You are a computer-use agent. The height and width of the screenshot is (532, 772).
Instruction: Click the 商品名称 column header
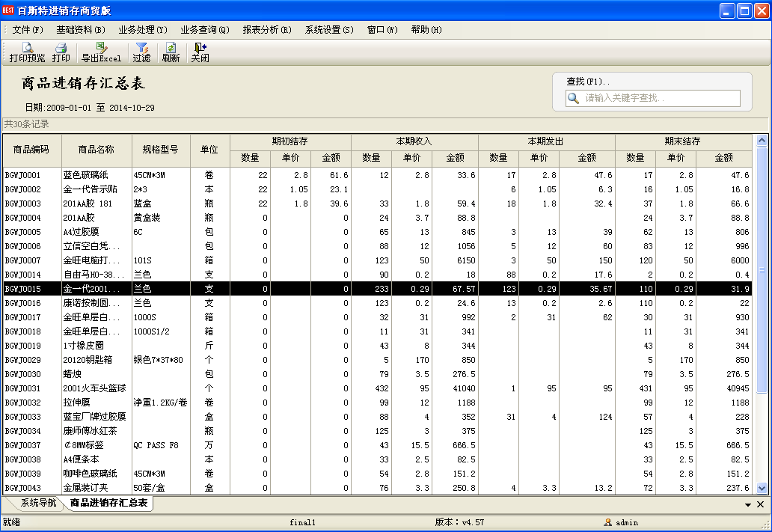pyautogui.click(x=96, y=150)
